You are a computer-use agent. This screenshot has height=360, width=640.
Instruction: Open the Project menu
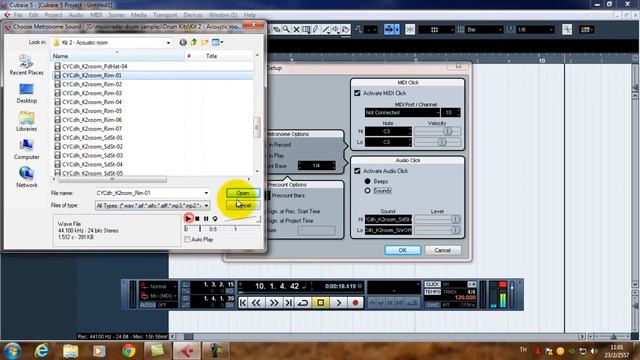tap(53, 15)
